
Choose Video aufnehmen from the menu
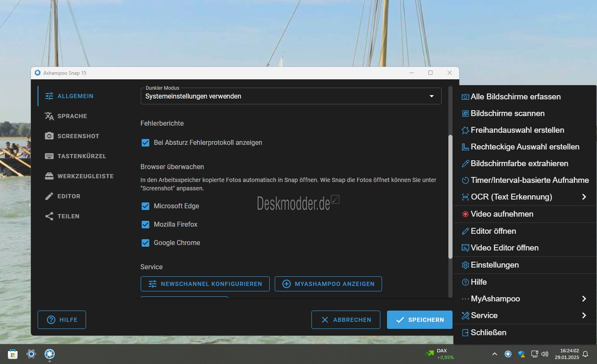coord(525,214)
